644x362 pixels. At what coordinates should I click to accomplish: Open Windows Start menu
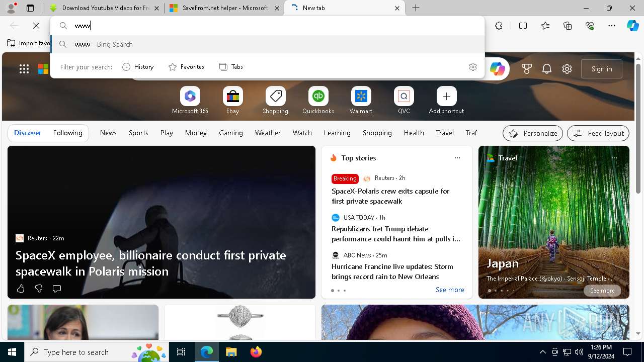[x=12, y=352]
